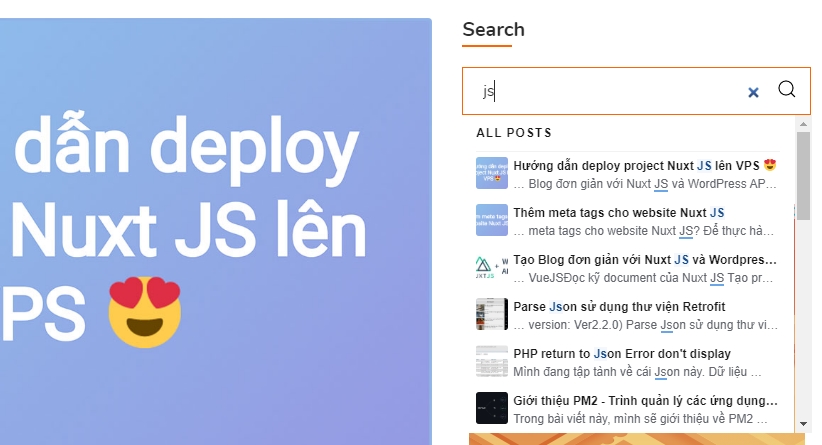Open result "Thêm meta tags cho website Nuxt JS"
The height and width of the screenshot is (445, 822).
pos(619,213)
